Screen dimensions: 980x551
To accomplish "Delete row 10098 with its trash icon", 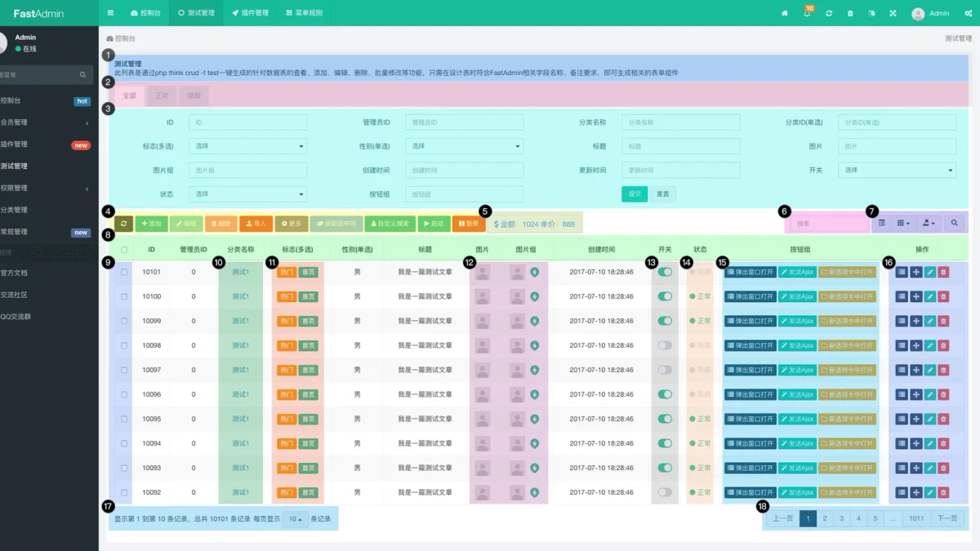I will (x=943, y=345).
